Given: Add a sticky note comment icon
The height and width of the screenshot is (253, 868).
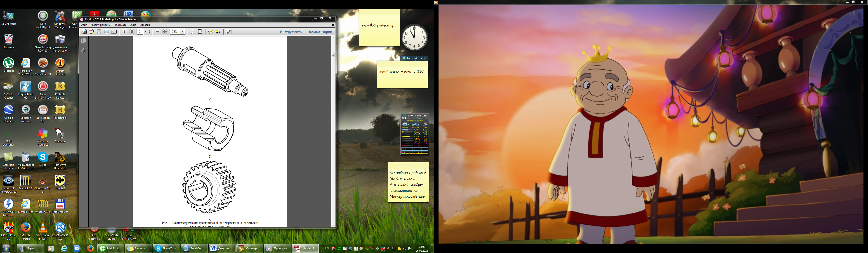Looking at the screenshot, I should tap(211, 32).
